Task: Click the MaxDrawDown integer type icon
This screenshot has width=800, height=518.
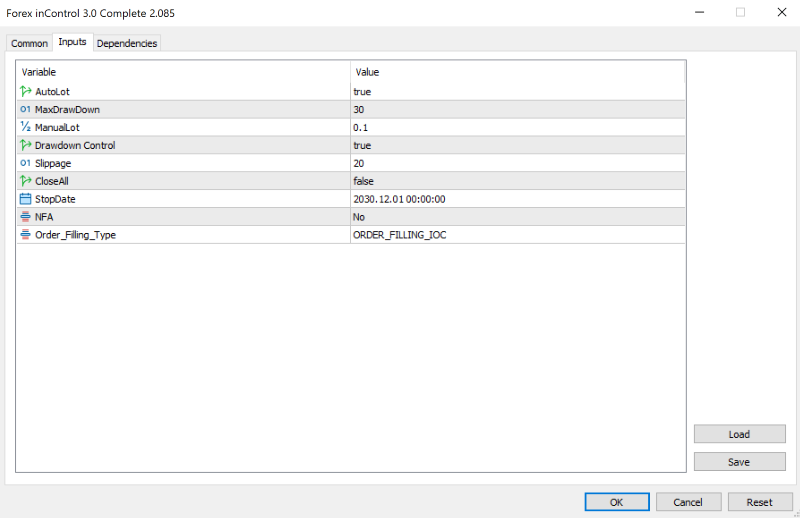Action: coord(26,109)
